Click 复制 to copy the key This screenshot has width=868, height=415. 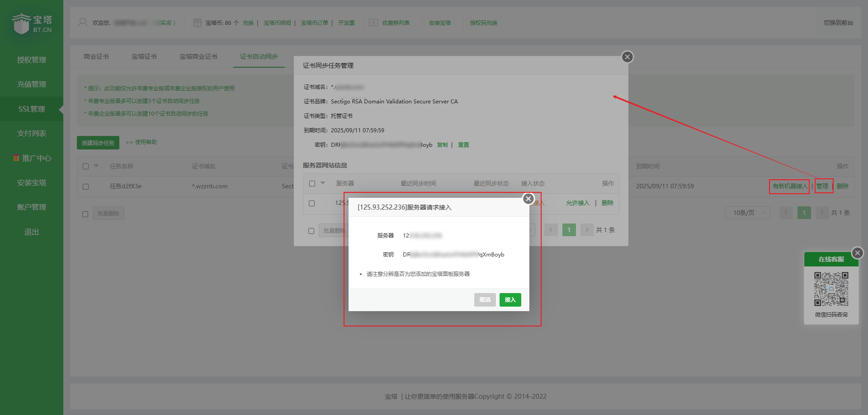point(442,145)
